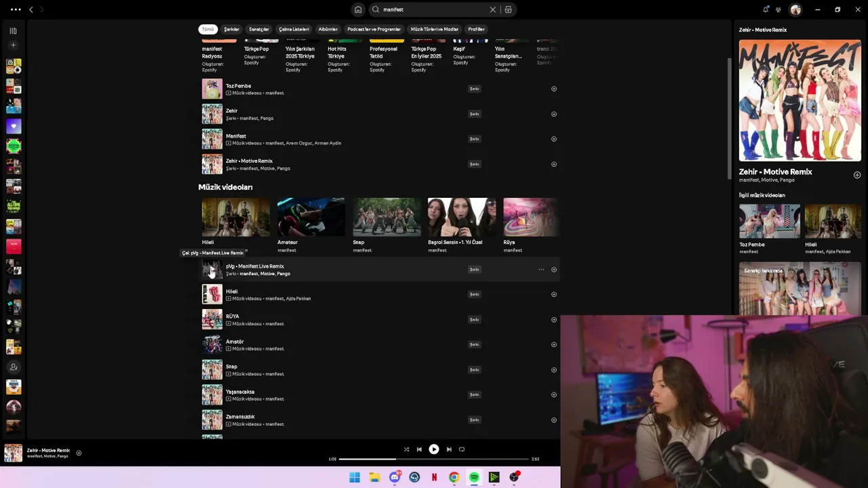Click the search field containing "manifest"
The image size is (868, 488).
tap(434, 9)
